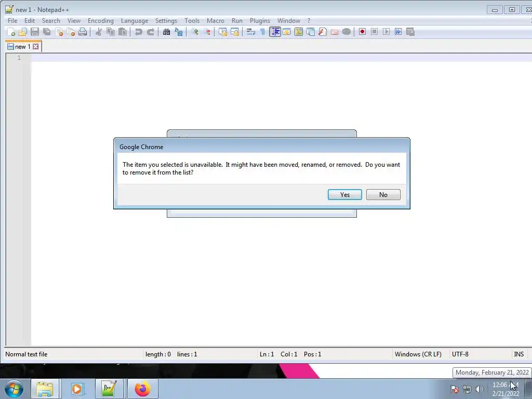This screenshot has height=399, width=532.
Task: Click the Stop Recording macro icon
Action: (x=374, y=32)
